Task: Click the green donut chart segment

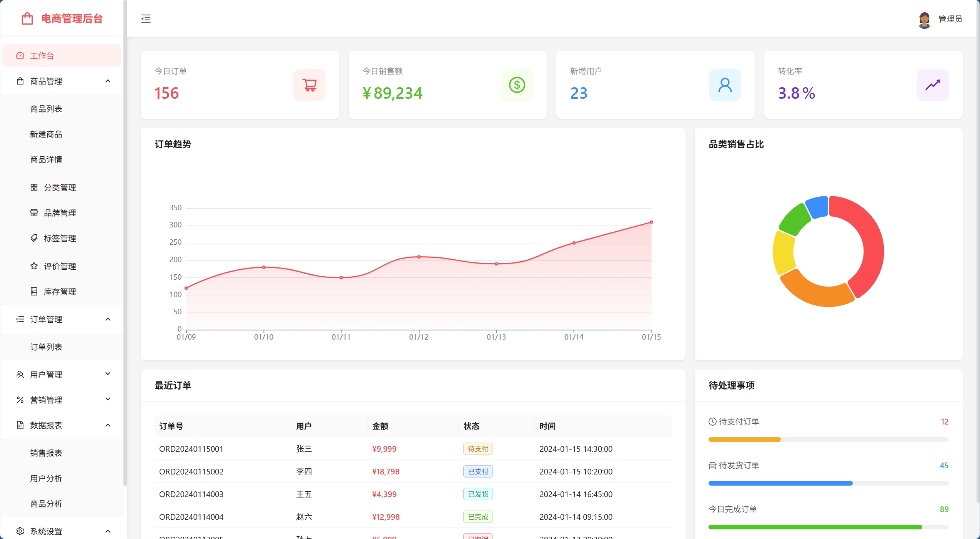Action: click(x=795, y=219)
